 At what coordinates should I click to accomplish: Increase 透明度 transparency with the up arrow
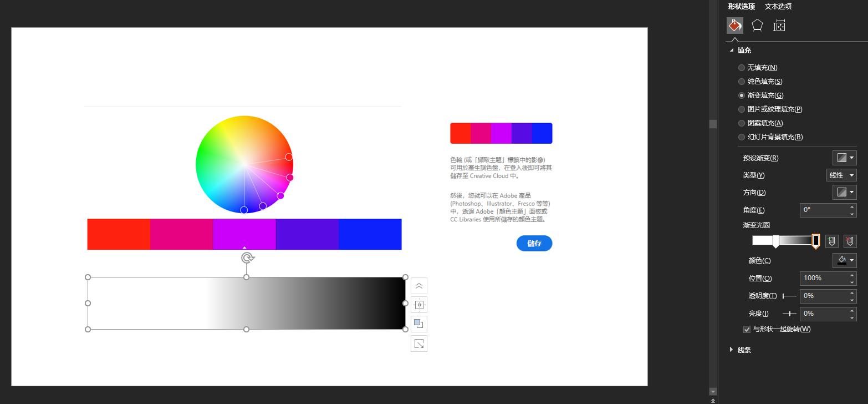[x=852, y=292]
